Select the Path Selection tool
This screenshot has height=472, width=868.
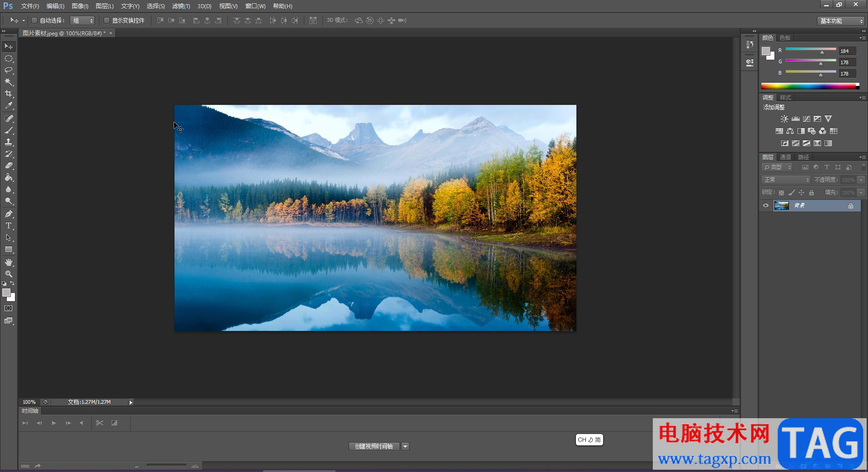click(x=9, y=237)
